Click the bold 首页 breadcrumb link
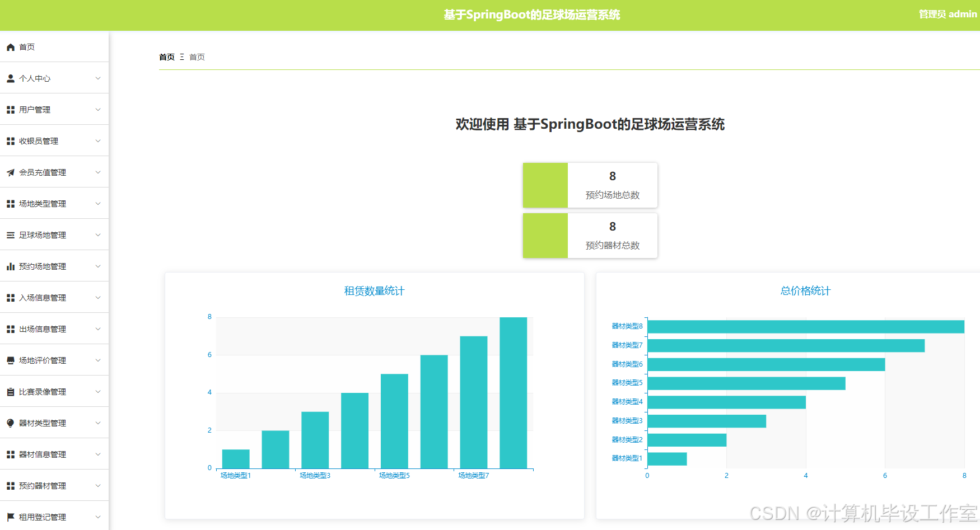This screenshot has width=980, height=530. tap(167, 57)
